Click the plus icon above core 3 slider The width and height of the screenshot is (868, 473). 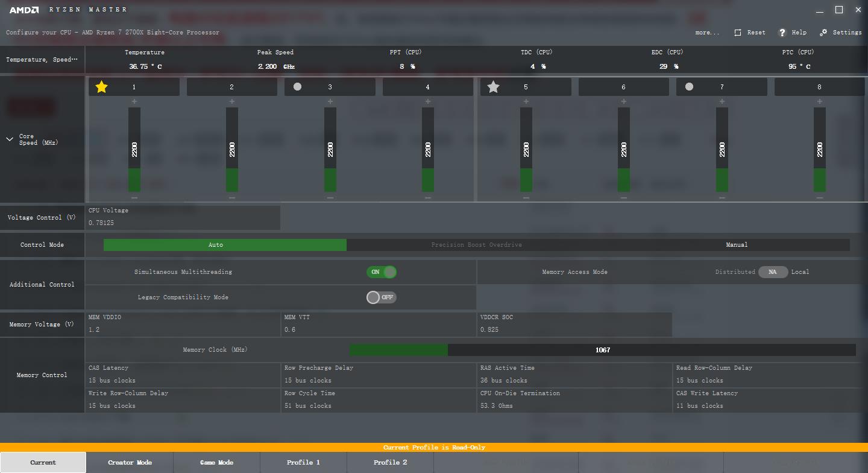click(x=330, y=101)
